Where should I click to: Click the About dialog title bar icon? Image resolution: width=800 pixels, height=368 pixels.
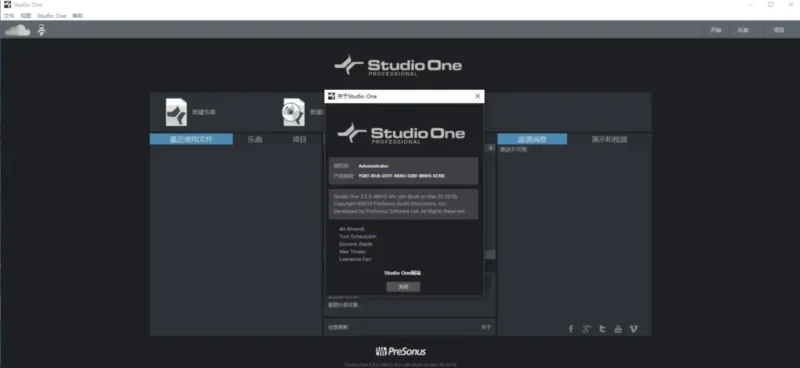click(x=332, y=96)
